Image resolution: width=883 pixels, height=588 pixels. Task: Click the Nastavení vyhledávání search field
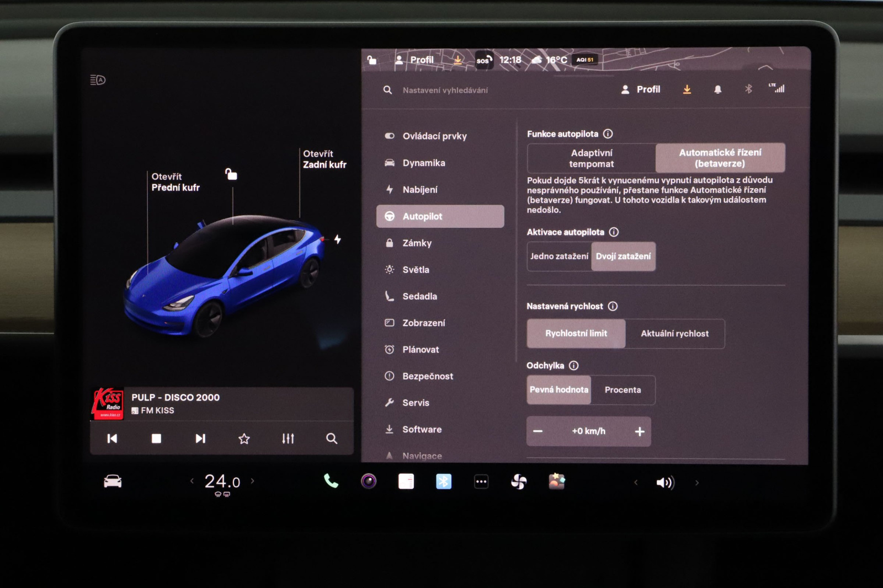(445, 90)
